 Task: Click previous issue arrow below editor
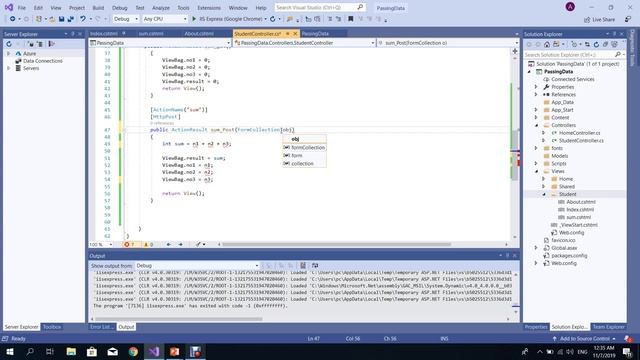pyautogui.click(x=169, y=244)
